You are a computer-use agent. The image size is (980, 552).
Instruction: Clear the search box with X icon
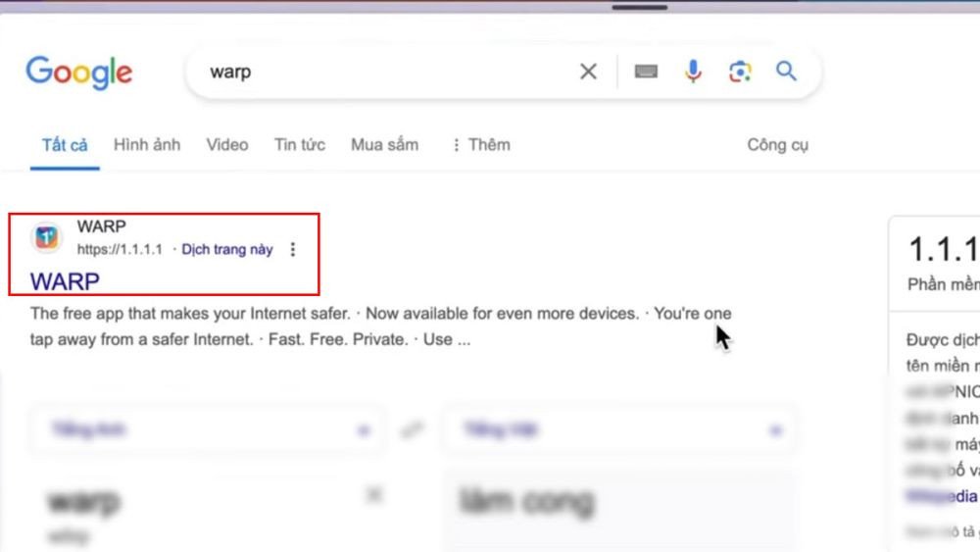pyautogui.click(x=588, y=72)
